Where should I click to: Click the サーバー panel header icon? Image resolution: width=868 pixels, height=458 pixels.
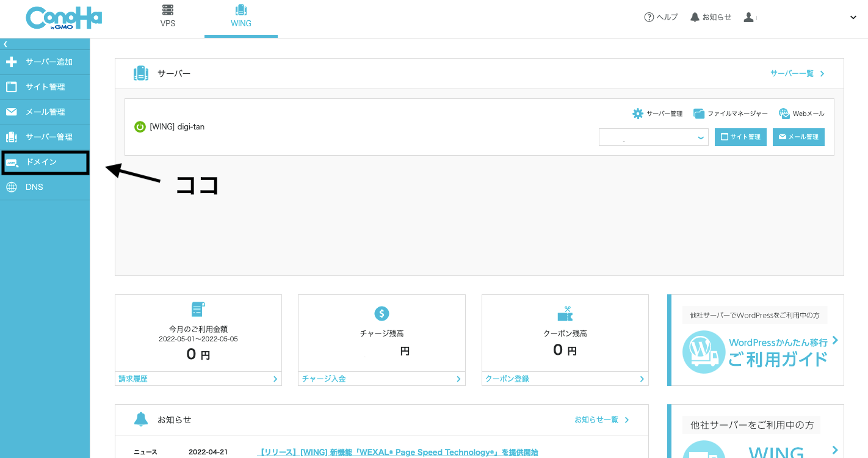141,73
